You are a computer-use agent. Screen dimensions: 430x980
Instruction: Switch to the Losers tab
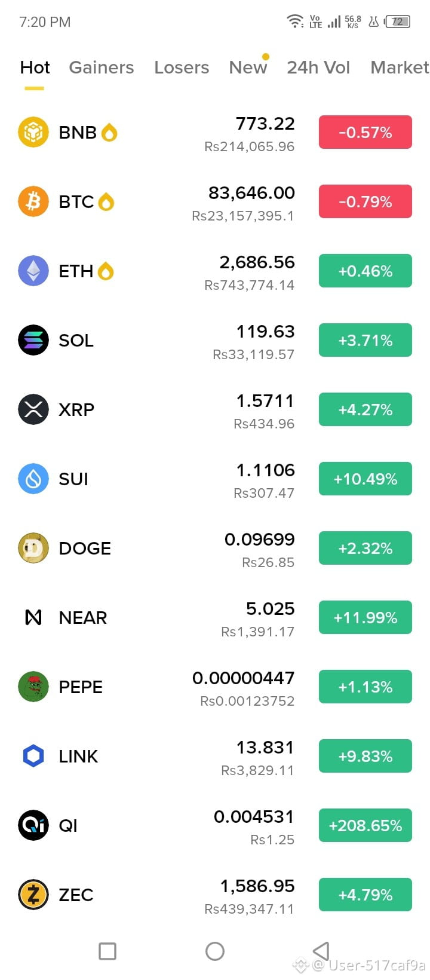tap(182, 68)
